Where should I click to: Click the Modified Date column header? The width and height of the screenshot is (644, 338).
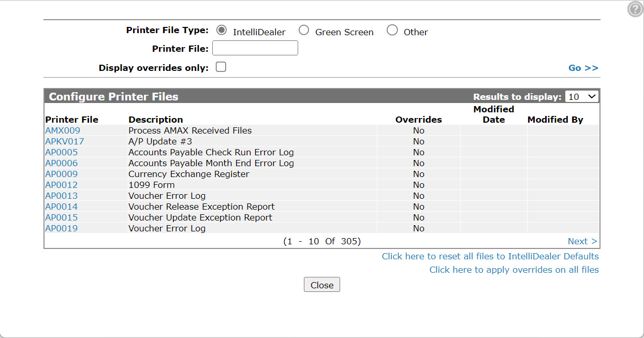494,114
